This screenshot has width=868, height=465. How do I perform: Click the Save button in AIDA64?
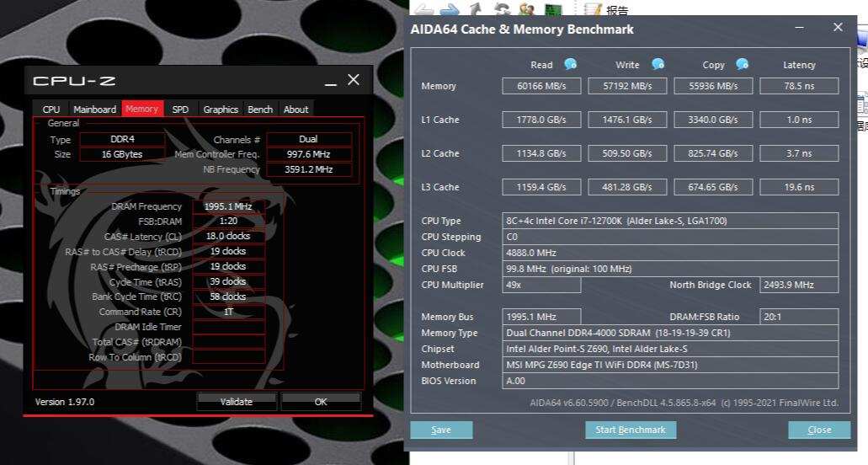pyautogui.click(x=441, y=430)
